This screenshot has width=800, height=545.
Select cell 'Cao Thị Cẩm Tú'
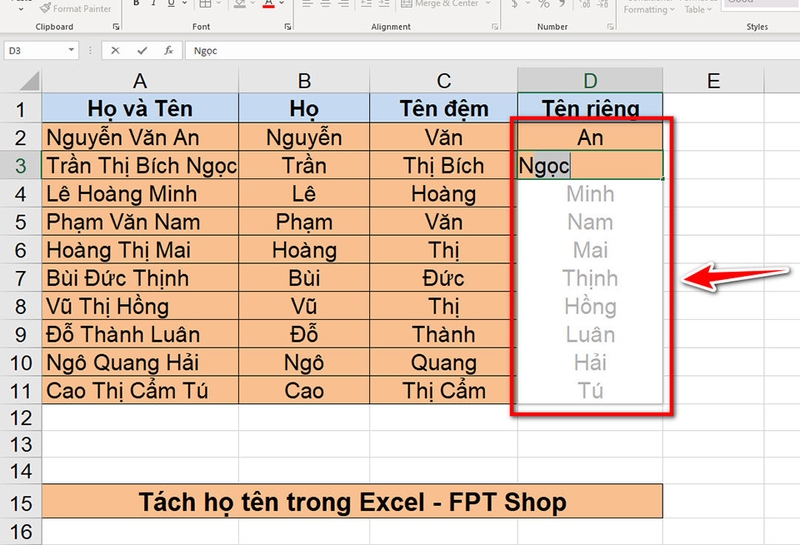(140, 390)
